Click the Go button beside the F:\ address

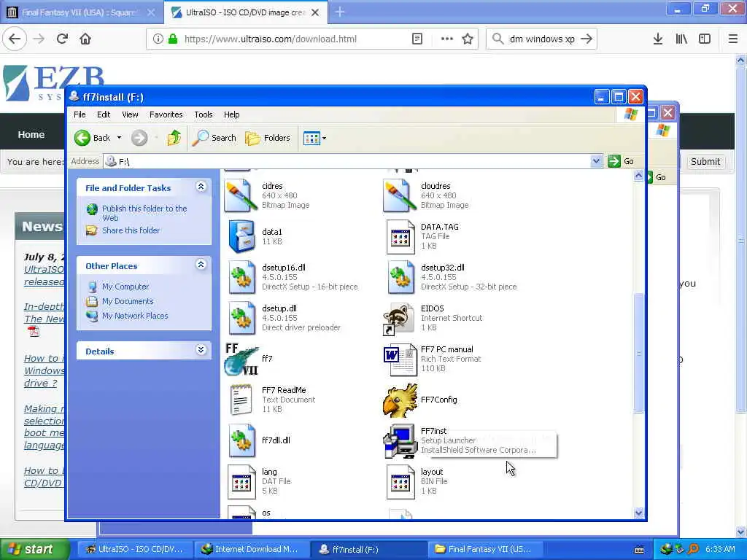[622, 161]
